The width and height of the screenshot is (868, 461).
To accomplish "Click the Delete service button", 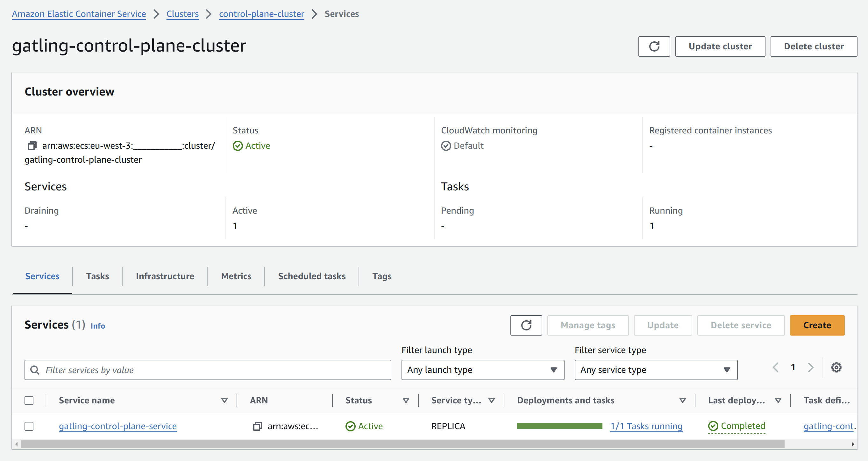I will point(741,325).
